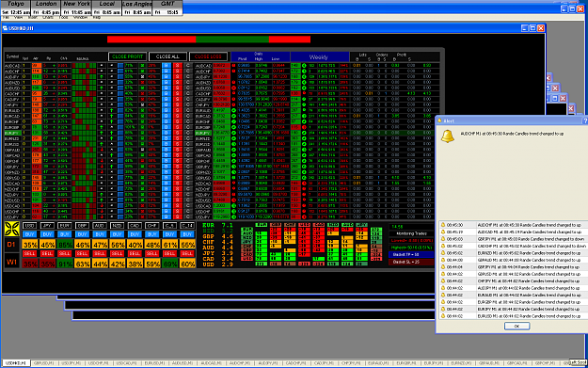Select the 08:45:03 GBPJPY alert row
588x368 pixels.
point(513,239)
